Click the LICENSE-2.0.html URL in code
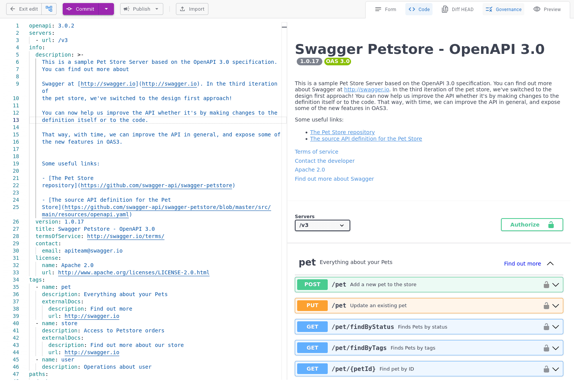The width and height of the screenshot is (574, 392). tap(134, 272)
